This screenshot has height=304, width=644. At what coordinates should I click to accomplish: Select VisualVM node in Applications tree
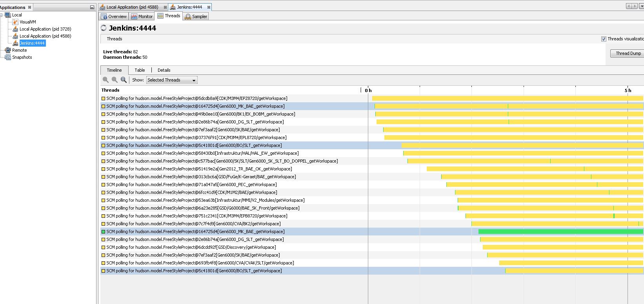[27, 22]
